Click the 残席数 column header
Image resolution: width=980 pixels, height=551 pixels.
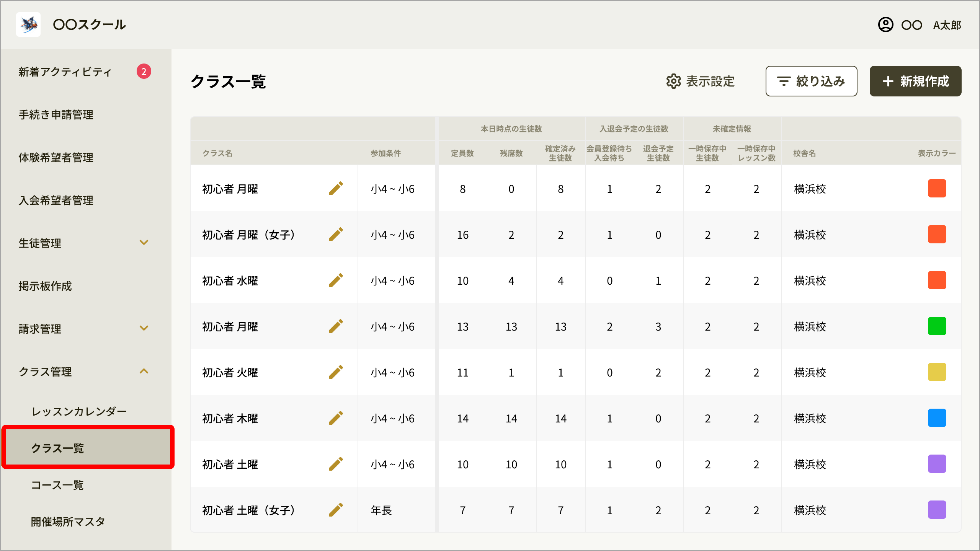tap(511, 153)
